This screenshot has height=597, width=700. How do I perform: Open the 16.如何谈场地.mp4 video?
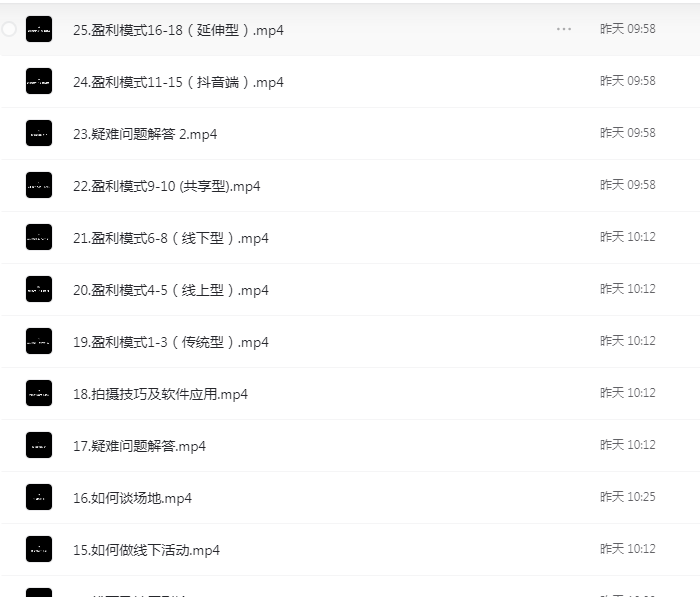[132, 498]
